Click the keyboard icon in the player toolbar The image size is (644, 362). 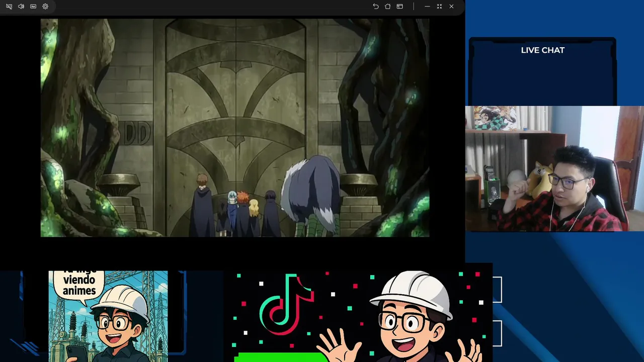tap(33, 7)
